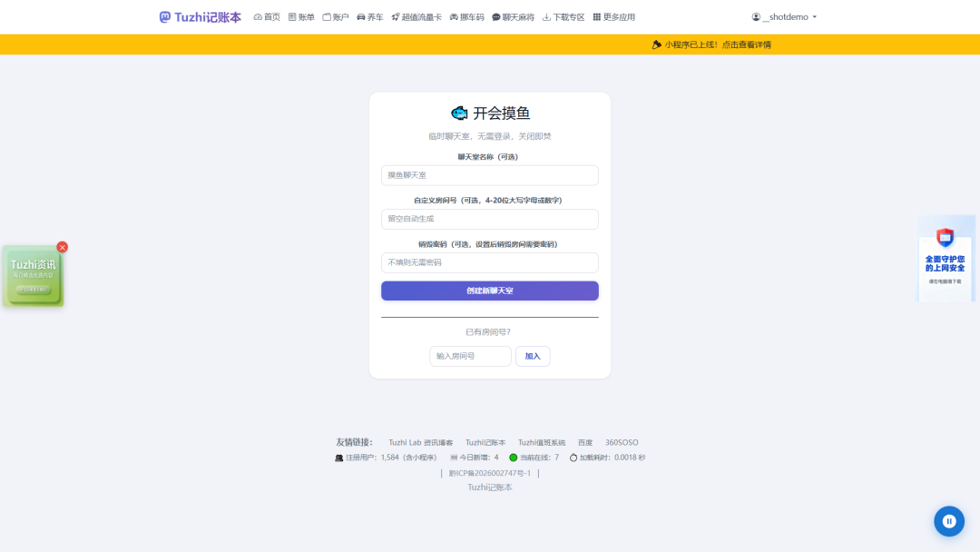Screen dimensions: 980x552
Task: Click the user avatar icon
Action: tap(756, 17)
